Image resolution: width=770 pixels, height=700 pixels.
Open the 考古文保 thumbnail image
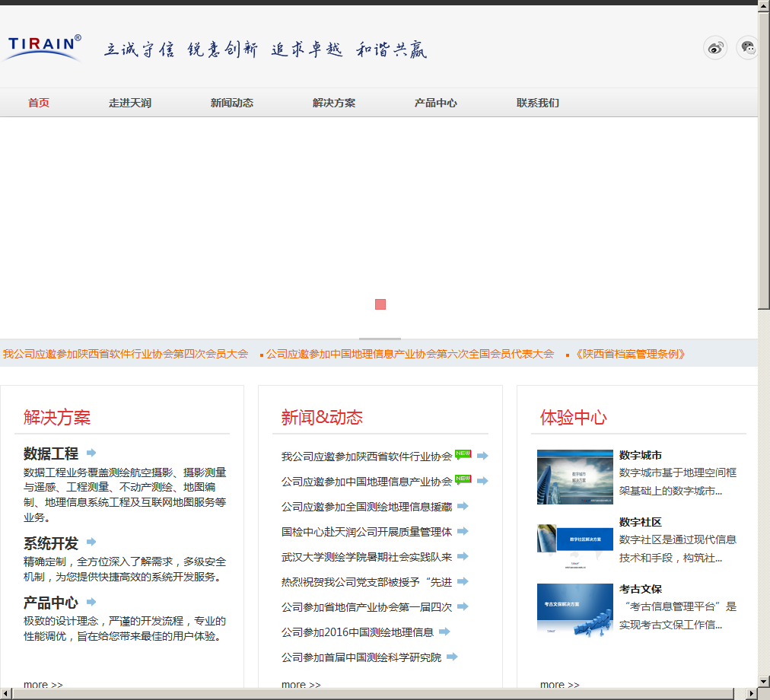pos(574,609)
